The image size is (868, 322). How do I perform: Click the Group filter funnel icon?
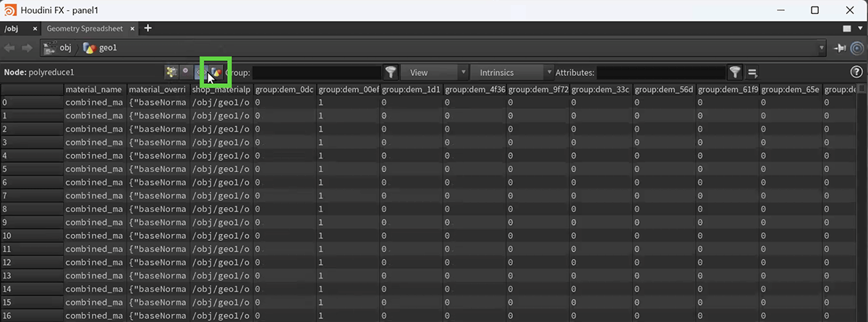(x=391, y=72)
